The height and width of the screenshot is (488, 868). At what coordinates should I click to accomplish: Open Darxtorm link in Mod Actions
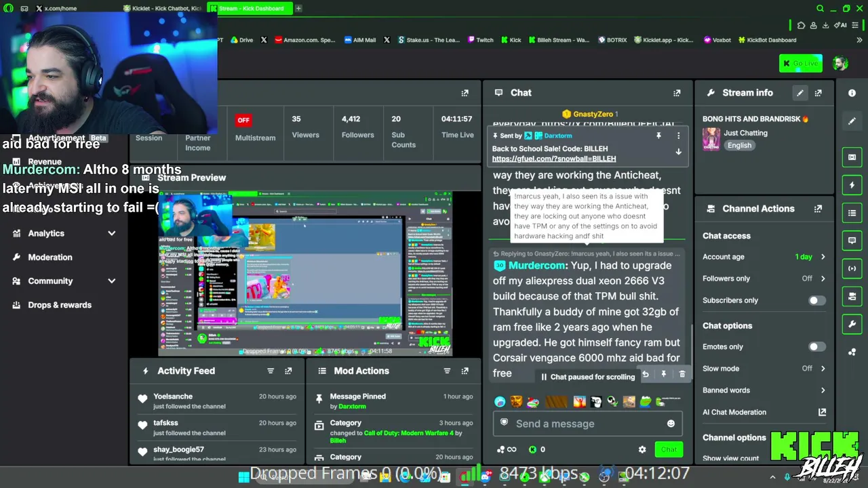coord(352,407)
